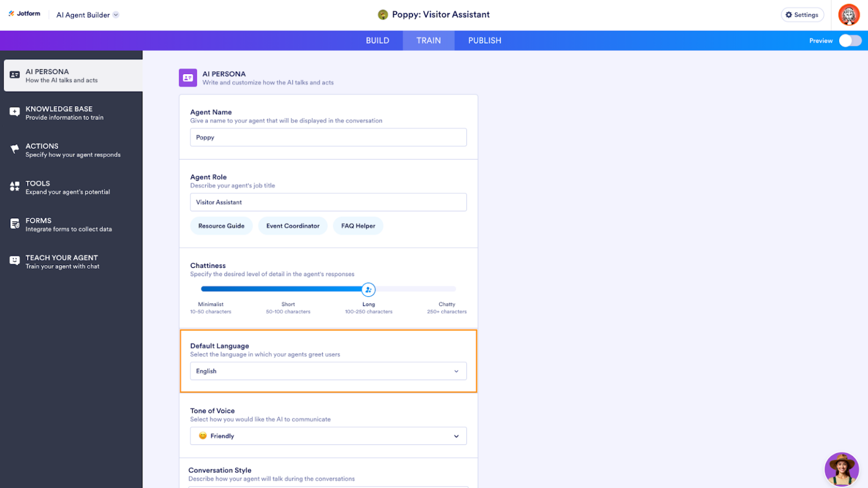
Task: Click the Agent Name input field
Action: (328, 137)
